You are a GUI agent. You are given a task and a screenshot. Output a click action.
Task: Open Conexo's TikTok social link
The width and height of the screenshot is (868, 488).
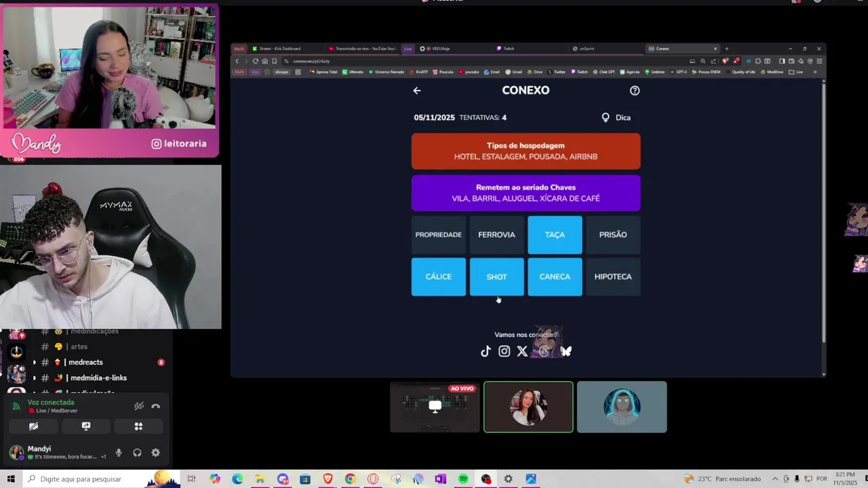(486, 351)
